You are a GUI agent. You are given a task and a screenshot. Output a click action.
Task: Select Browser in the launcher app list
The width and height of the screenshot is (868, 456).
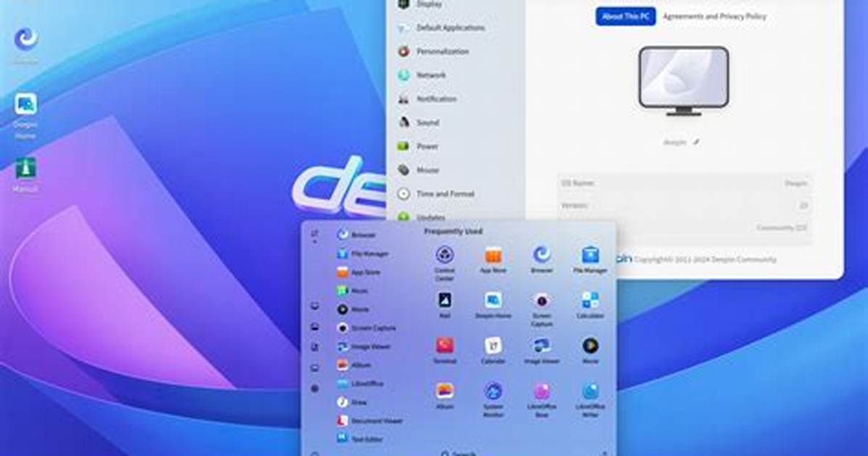tap(357, 235)
